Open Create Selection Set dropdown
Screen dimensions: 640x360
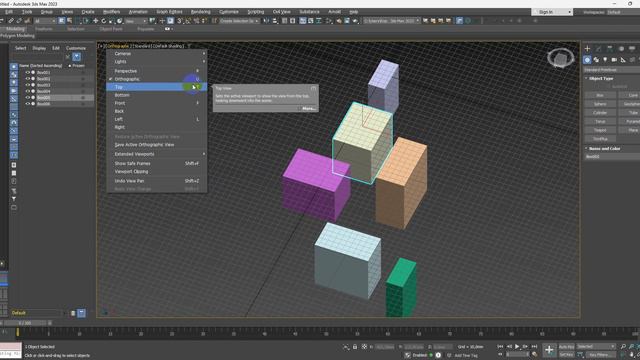[x=239, y=21]
